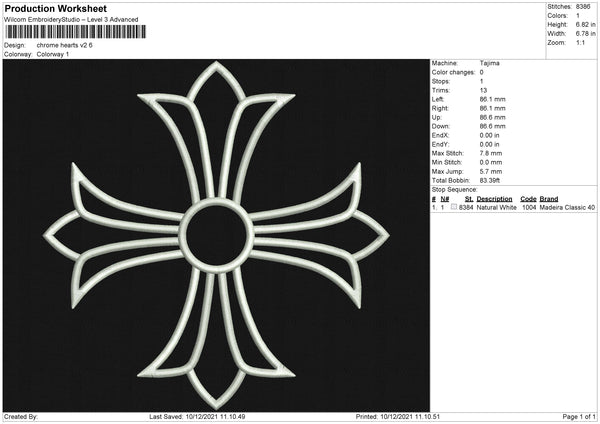
Task: Click 'Wilcom EmbroideryStudio – Level 3 Advanced' text
Action: coord(71,20)
